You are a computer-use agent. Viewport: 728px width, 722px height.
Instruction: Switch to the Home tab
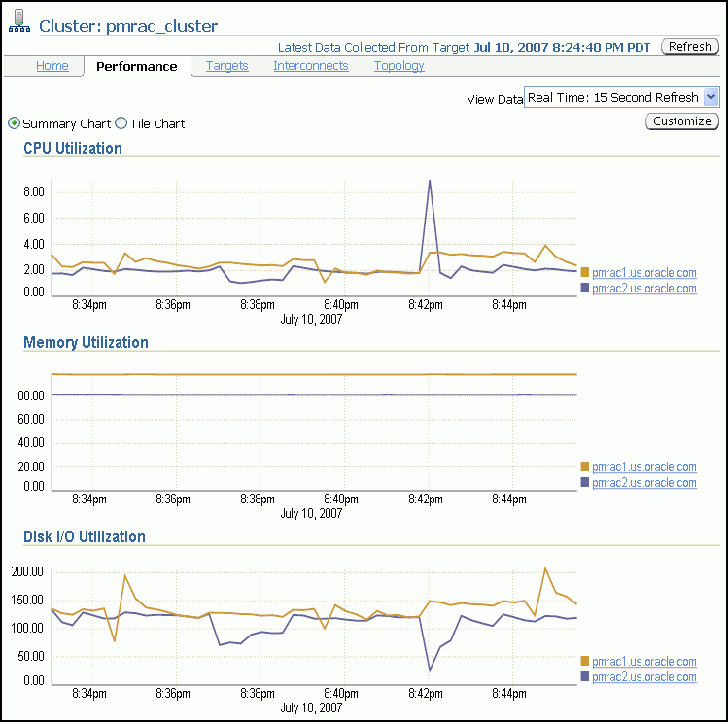click(52, 66)
